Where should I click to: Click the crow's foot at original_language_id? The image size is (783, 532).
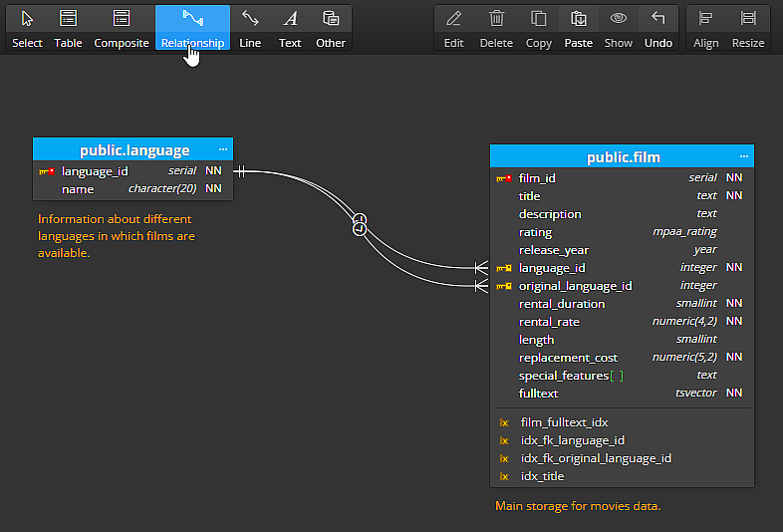[x=481, y=286]
